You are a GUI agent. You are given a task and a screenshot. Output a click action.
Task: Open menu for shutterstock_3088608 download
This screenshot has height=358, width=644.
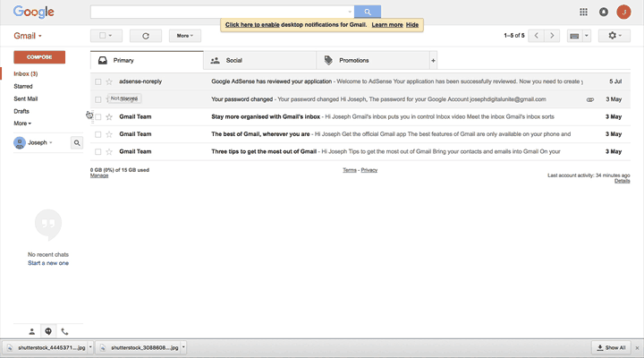coord(183,348)
